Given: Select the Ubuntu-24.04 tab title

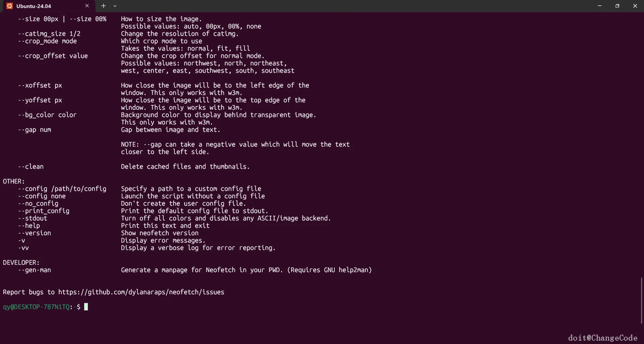Looking at the screenshot, I should (34, 6).
